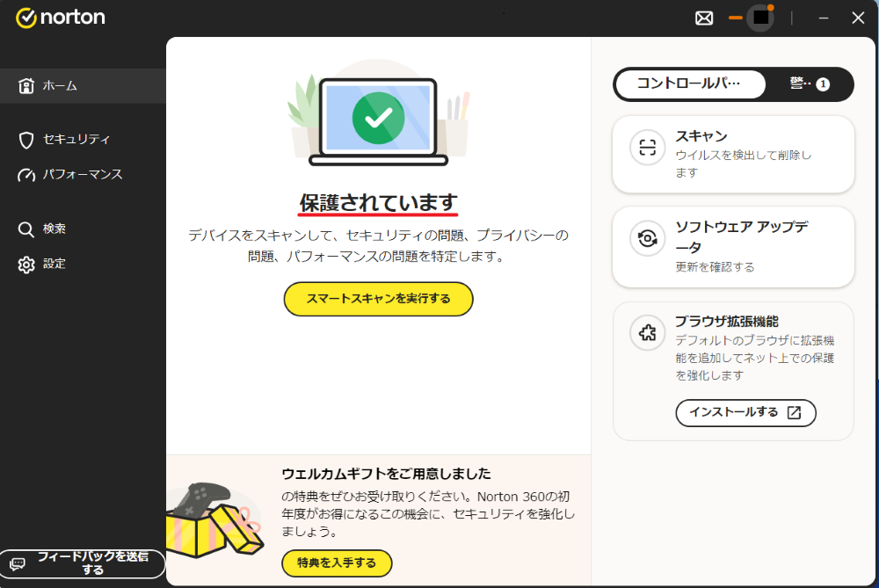This screenshot has width=879, height=588.
Task: Click the home house icon
Action: tap(25, 86)
